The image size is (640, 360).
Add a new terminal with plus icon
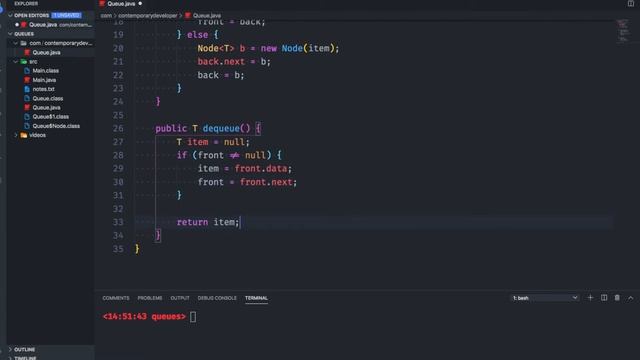(590, 298)
